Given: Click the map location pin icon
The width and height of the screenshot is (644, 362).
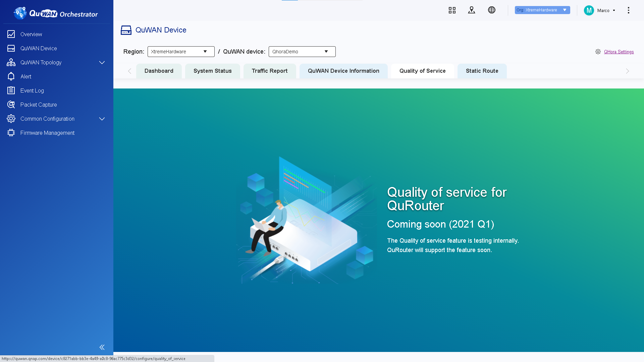Looking at the screenshot, I should tap(471, 10).
